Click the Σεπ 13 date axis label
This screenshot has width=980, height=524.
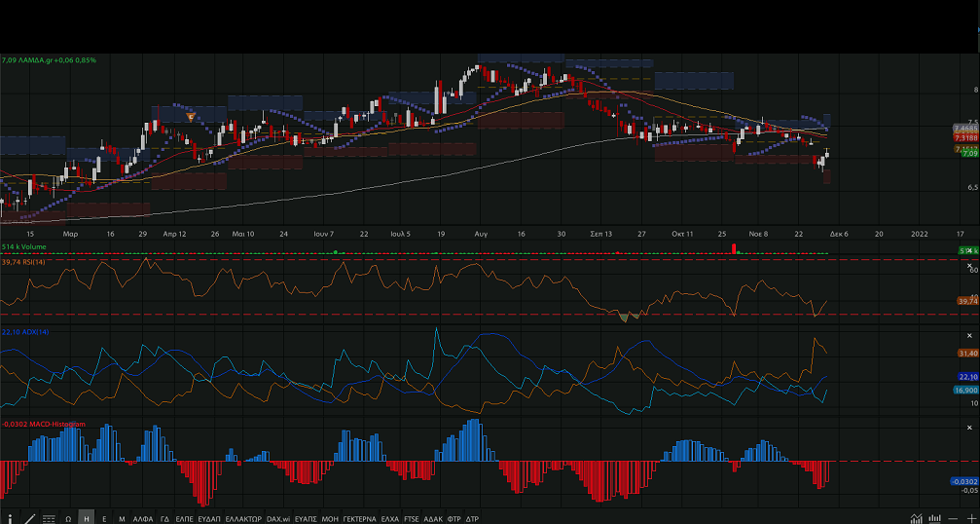click(601, 234)
